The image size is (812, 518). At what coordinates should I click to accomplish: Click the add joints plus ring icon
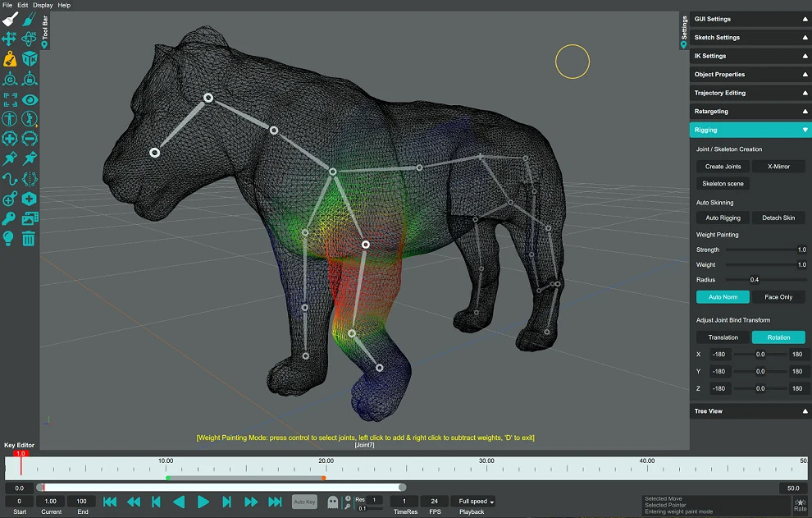pos(9,139)
